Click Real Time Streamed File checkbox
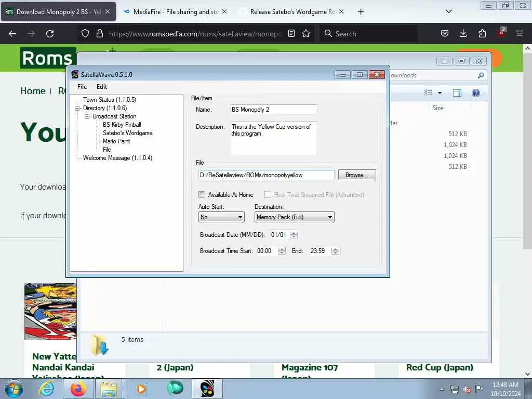The width and height of the screenshot is (532, 399). point(268,194)
